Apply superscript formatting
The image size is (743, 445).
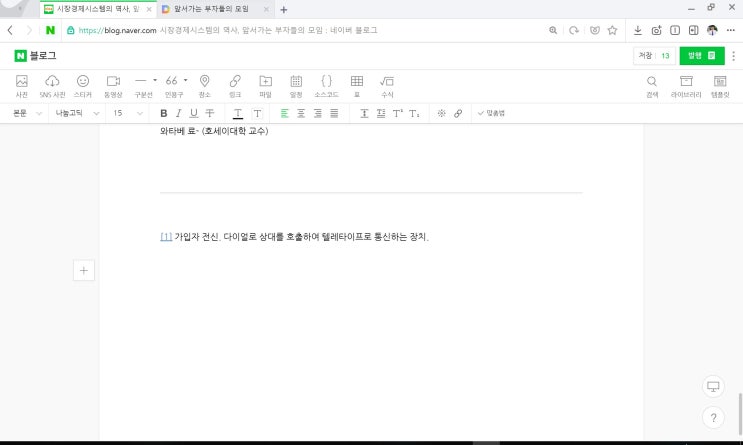click(398, 113)
